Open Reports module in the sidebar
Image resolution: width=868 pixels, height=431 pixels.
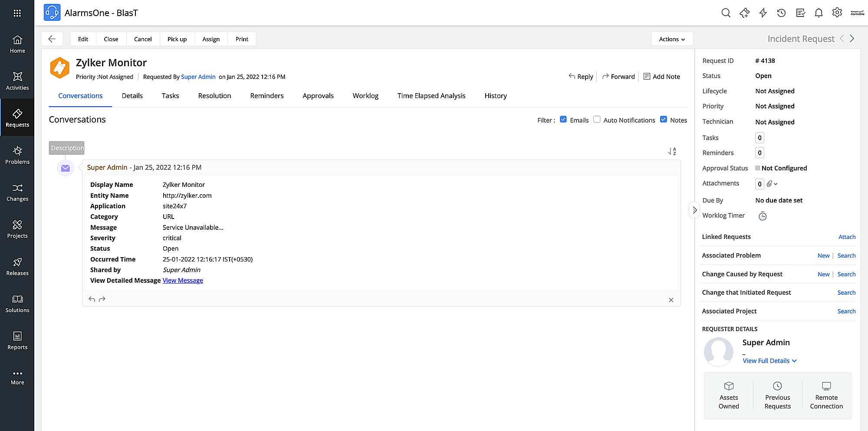click(x=17, y=341)
